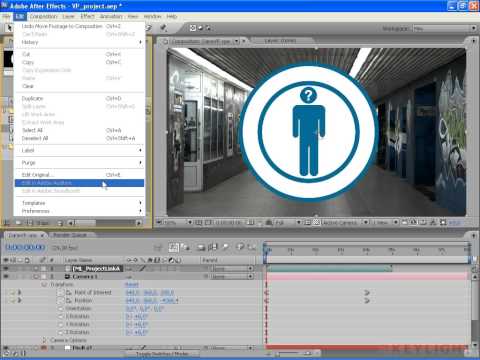This screenshot has height=360, width=480.
Task: Toggle the Position stopwatch
Action: click(x=61, y=300)
